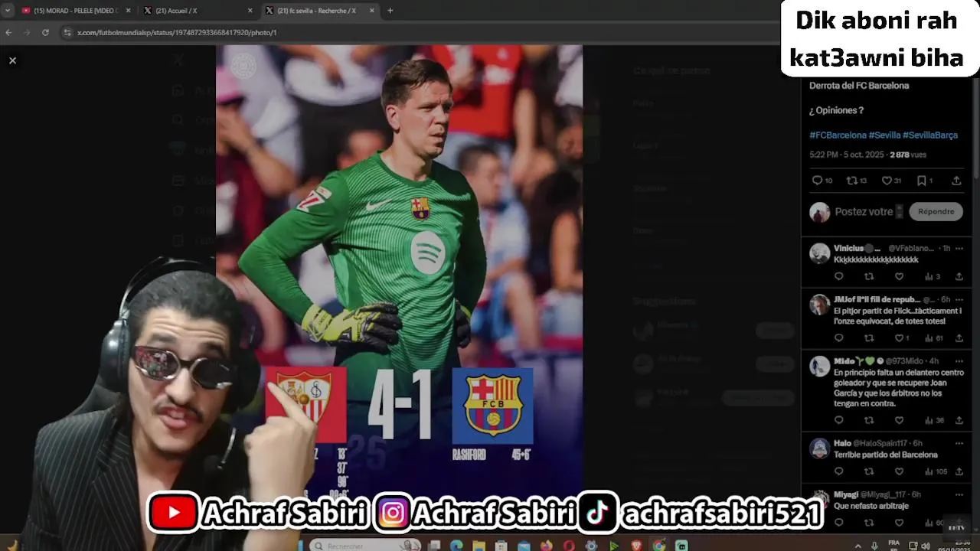Share the main tweet

click(956, 181)
